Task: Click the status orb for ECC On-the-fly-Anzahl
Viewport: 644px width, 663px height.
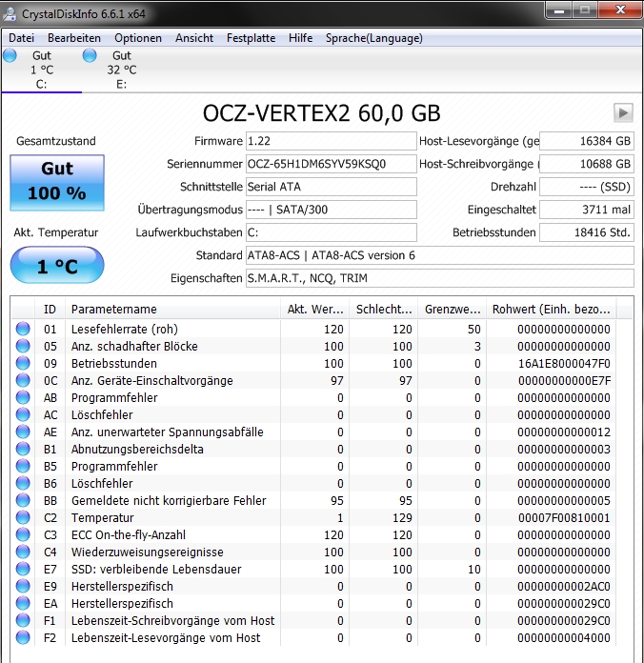Action: coord(23,534)
